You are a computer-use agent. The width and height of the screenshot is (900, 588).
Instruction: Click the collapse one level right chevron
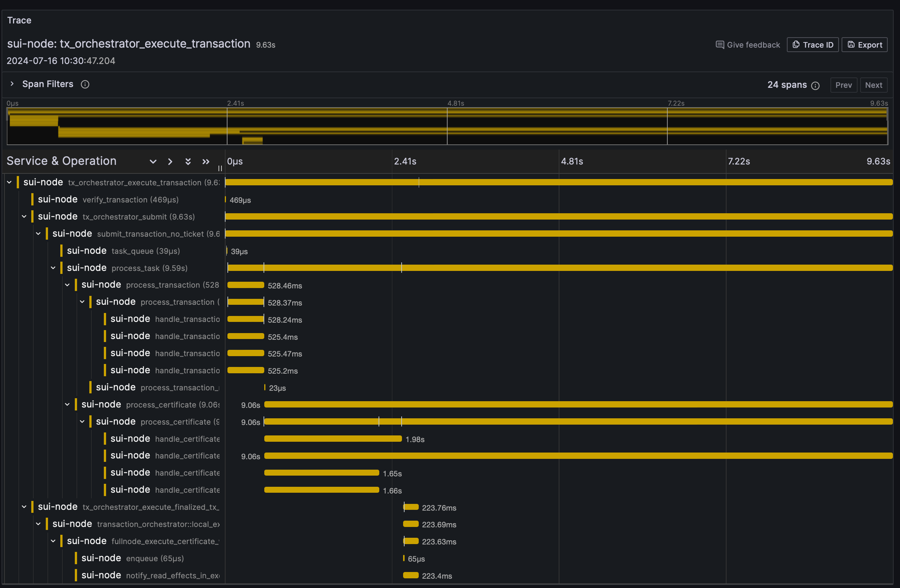170,162
